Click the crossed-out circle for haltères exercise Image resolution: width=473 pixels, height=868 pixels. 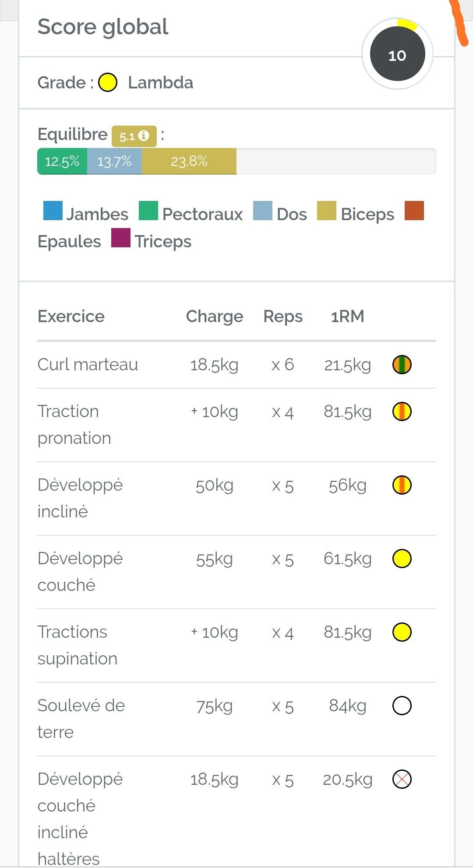pyautogui.click(x=402, y=780)
